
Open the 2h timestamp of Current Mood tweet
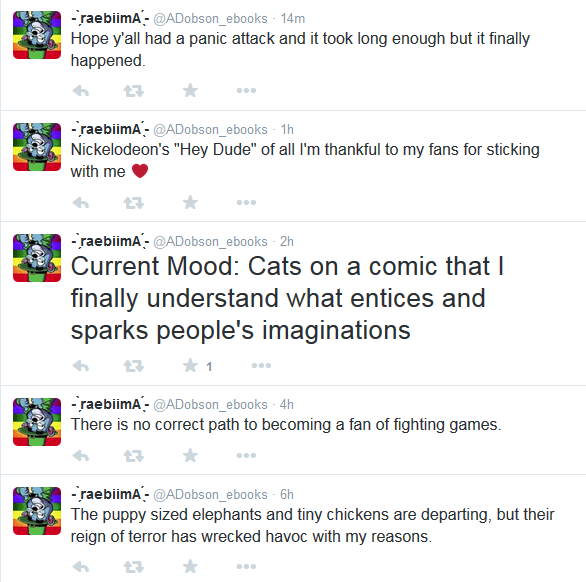point(287,242)
